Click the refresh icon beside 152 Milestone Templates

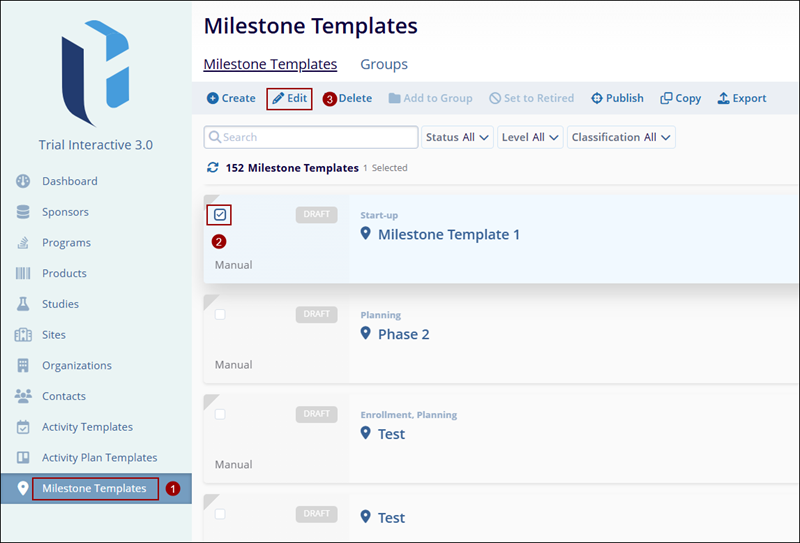[x=212, y=168]
